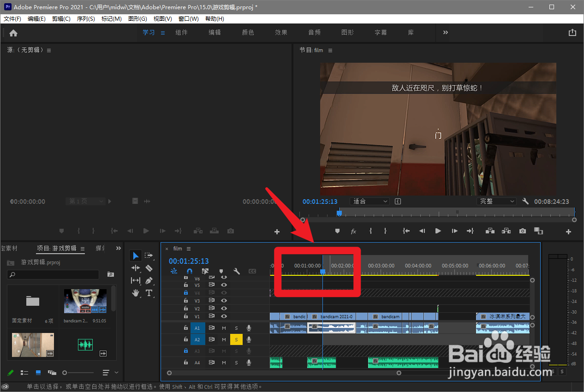584x392 pixels.
Task: Disable solo on track A2
Action: 236,340
